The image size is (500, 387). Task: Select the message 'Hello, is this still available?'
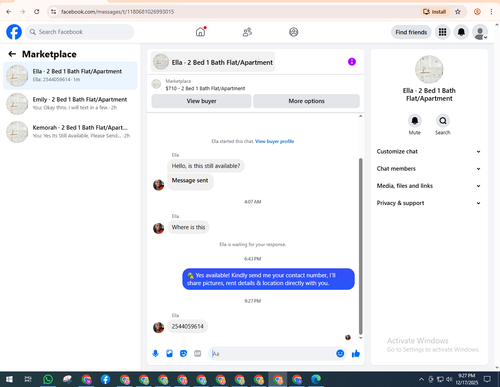point(206,166)
